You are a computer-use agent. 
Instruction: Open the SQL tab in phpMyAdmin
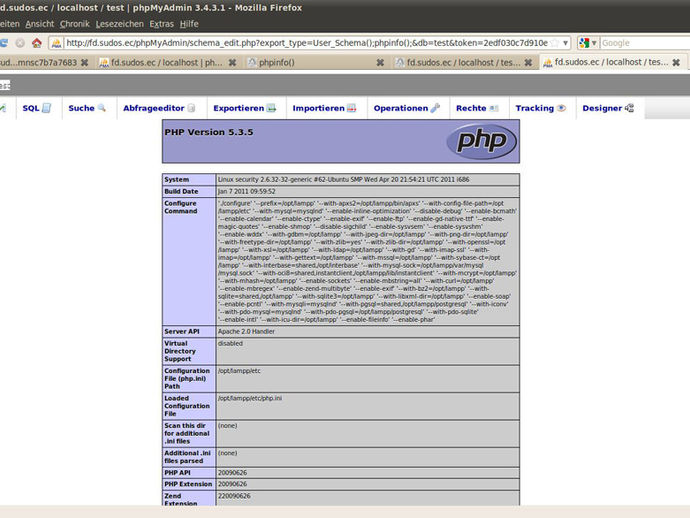click(x=37, y=108)
